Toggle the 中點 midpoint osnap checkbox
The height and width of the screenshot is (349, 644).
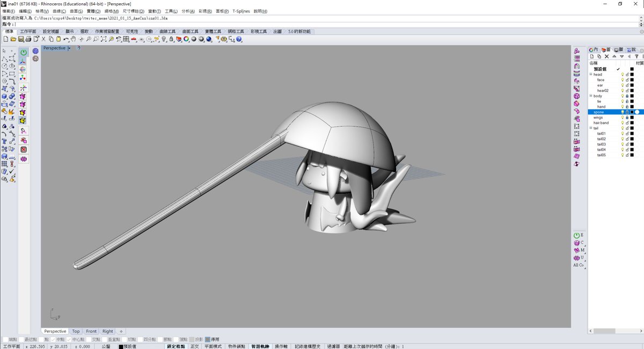53,339
